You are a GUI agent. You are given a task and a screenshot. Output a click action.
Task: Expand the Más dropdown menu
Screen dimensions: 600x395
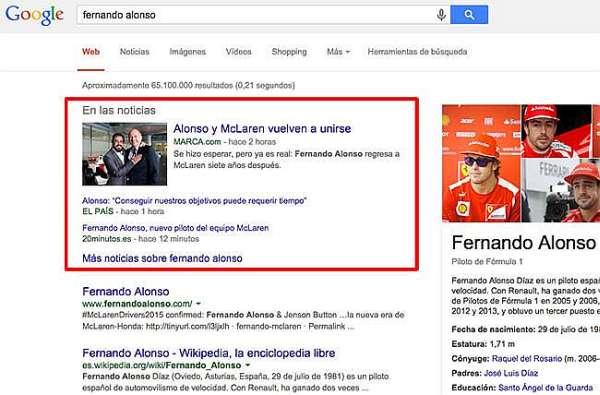(338, 52)
